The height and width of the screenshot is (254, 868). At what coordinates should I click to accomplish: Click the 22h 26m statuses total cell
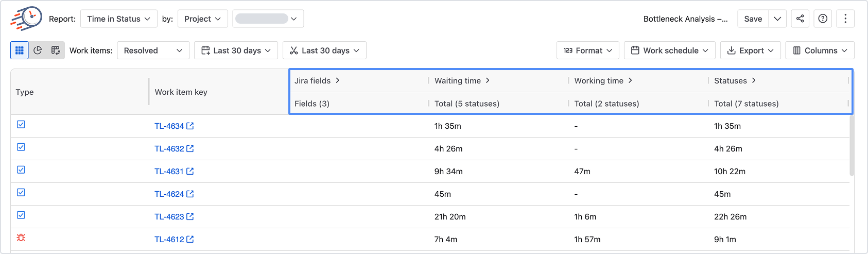(730, 216)
